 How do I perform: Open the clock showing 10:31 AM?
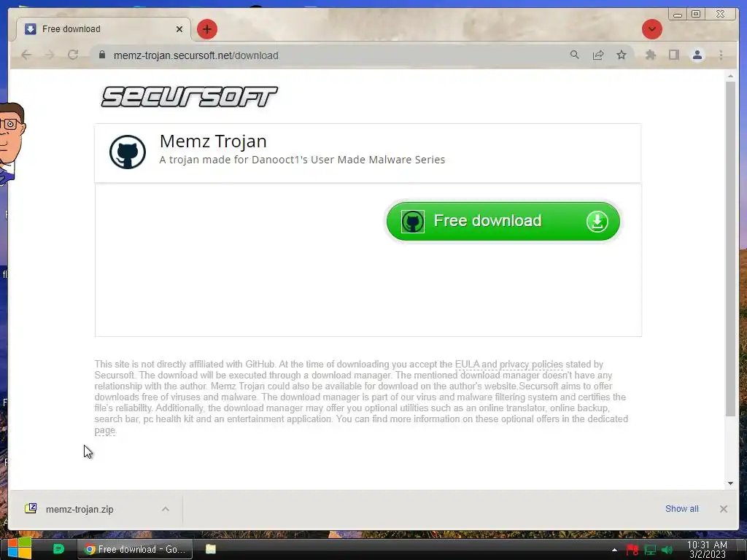(x=707, y=550)
